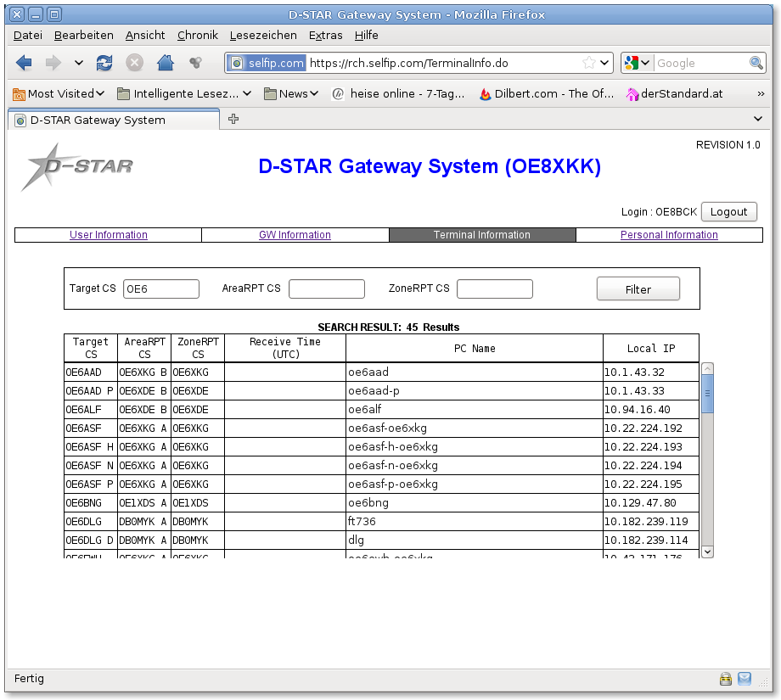Click the AreaRPT CS input field
The width and height of the screenshot is (781, 700).
pos(327,288)
